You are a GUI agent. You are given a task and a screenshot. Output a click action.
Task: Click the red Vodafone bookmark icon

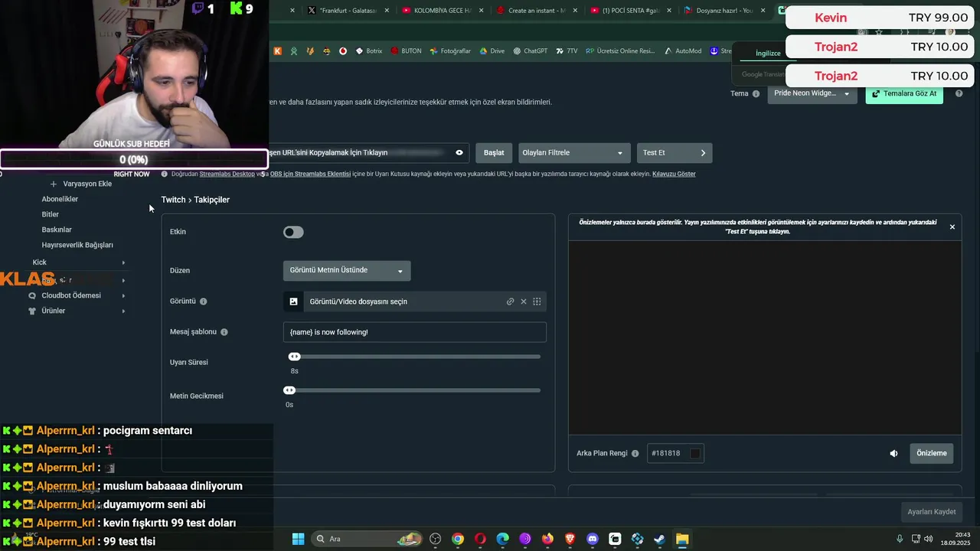pos(343,51)
